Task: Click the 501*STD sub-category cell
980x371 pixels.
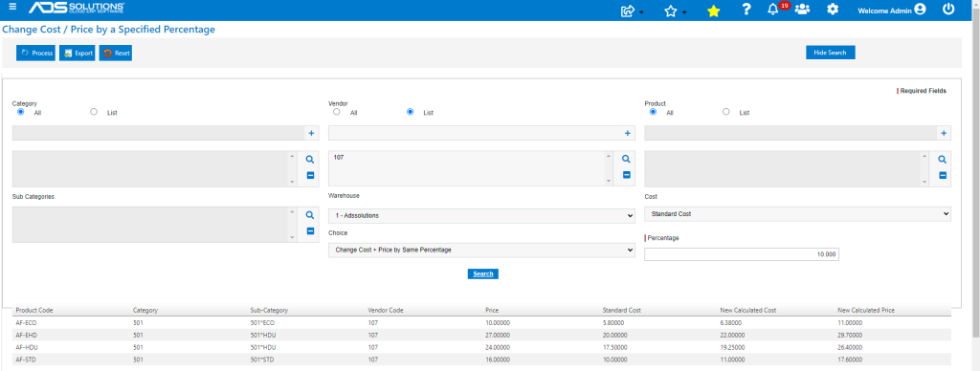Action: point(261,360)
